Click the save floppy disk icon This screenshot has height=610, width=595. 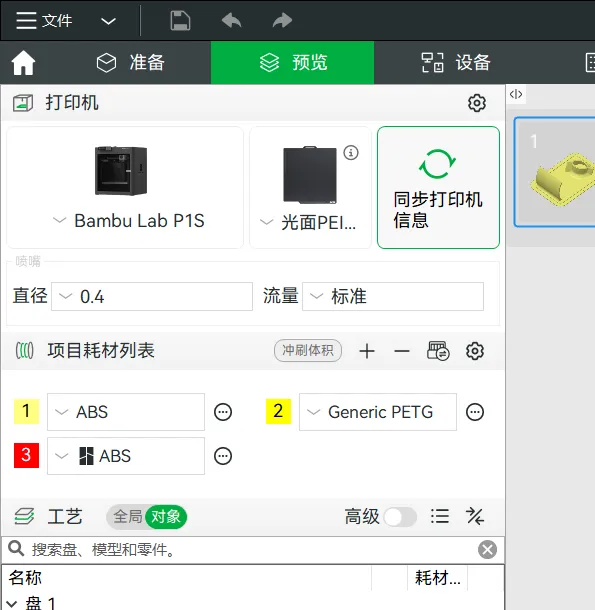tap(180, 21)
